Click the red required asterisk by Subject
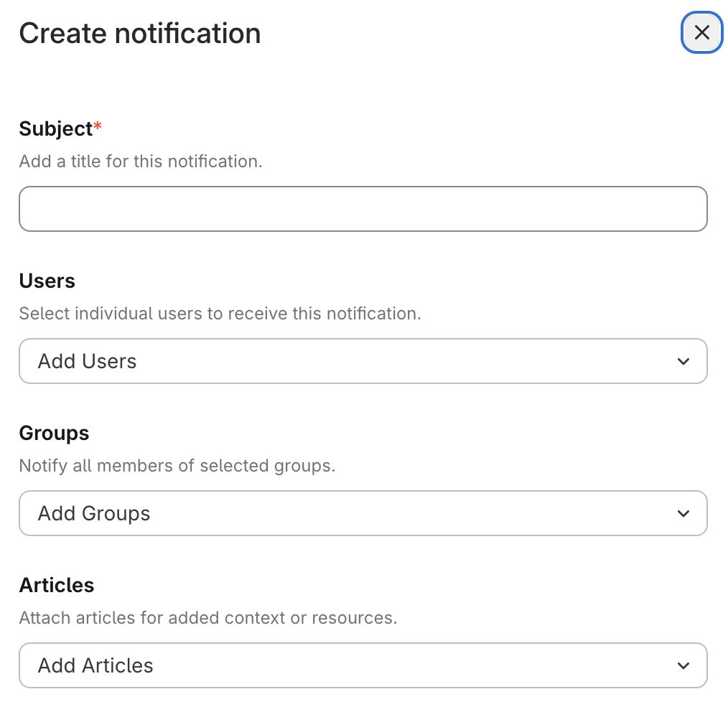Viewport: 728px width, 712px height. [98, 126]
